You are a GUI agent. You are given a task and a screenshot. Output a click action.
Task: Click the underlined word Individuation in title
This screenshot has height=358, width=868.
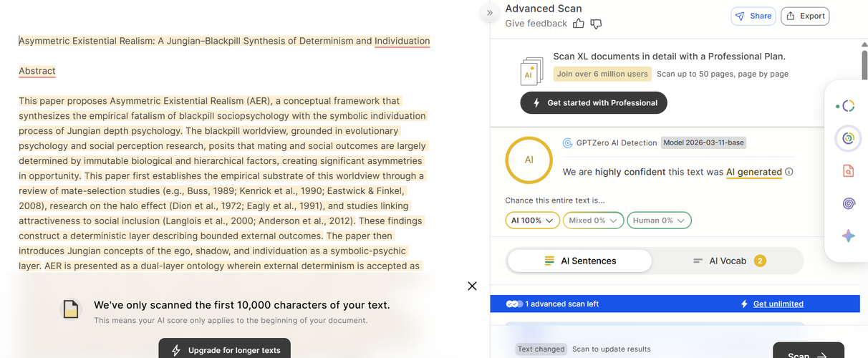click(402, 41)
